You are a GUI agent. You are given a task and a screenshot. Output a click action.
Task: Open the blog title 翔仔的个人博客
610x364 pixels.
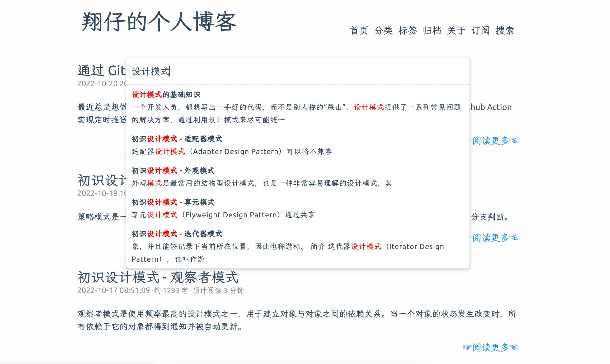(159, 22)
